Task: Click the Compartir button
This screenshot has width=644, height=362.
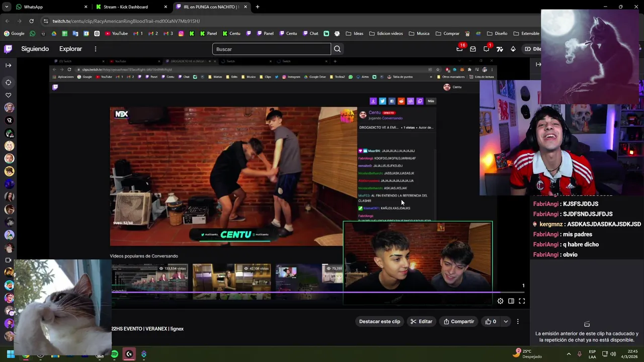Action: coord(458,321)
